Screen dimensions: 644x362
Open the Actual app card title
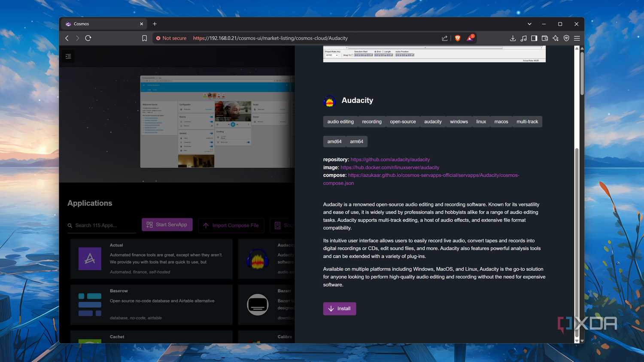click(x=116, y=245)
